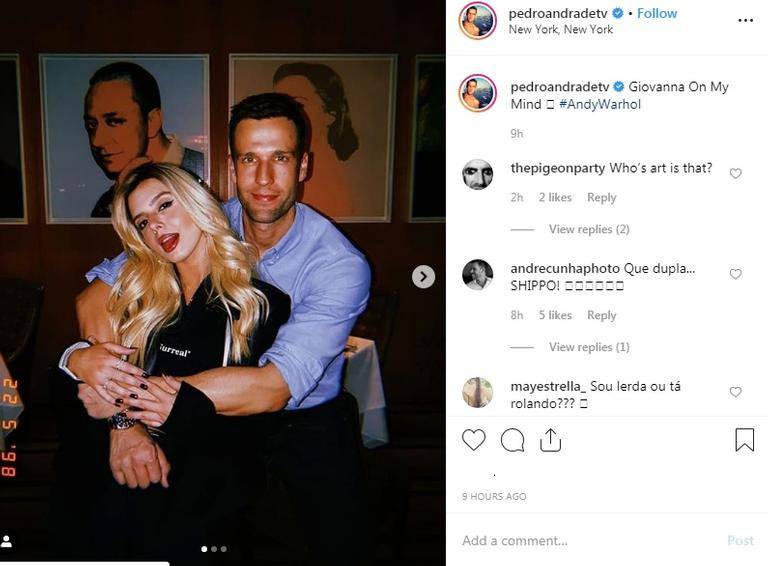Go to next photo with arrow
Screen dimensions: 768x566
(x=423, y=277)
